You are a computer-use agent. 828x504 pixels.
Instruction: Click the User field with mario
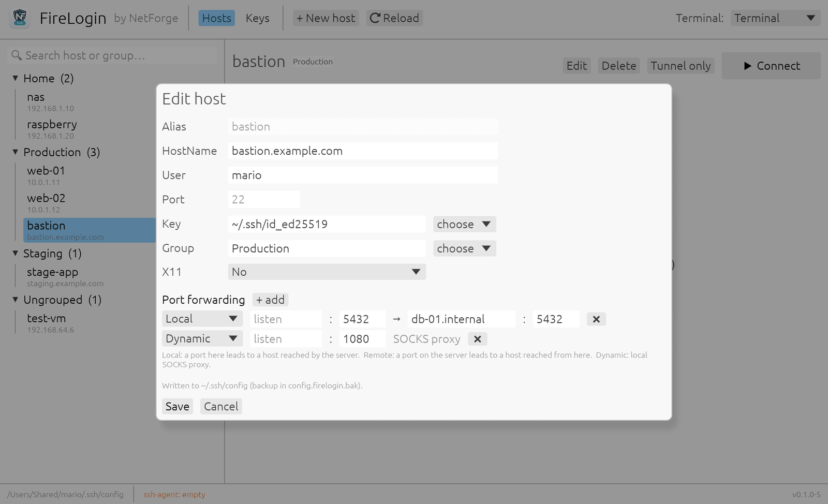click(x=363, y=175)
